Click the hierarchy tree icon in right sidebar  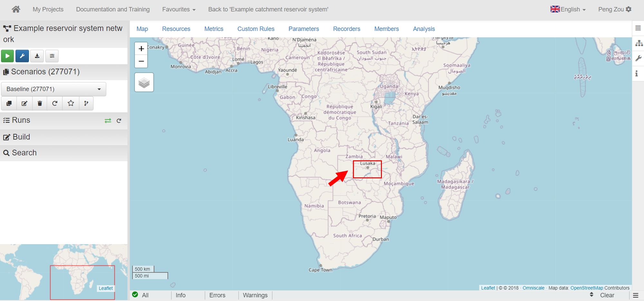click(639, 43)
